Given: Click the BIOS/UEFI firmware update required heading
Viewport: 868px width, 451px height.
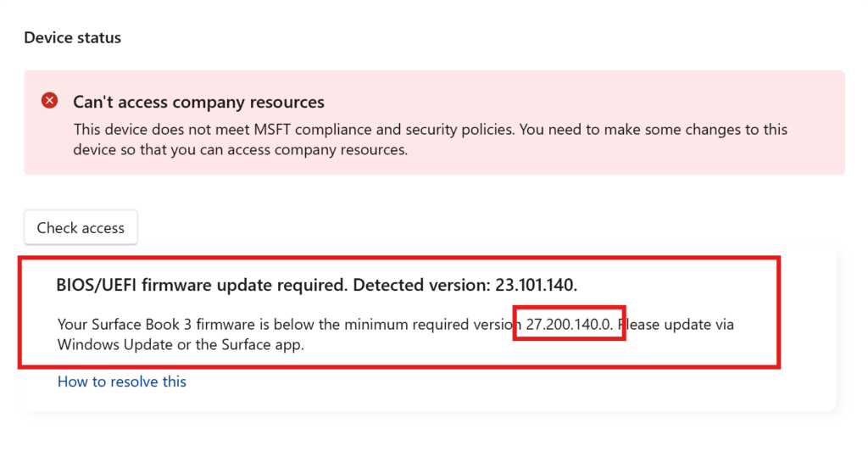Looking at the screenshot, I should click(200, 285).
